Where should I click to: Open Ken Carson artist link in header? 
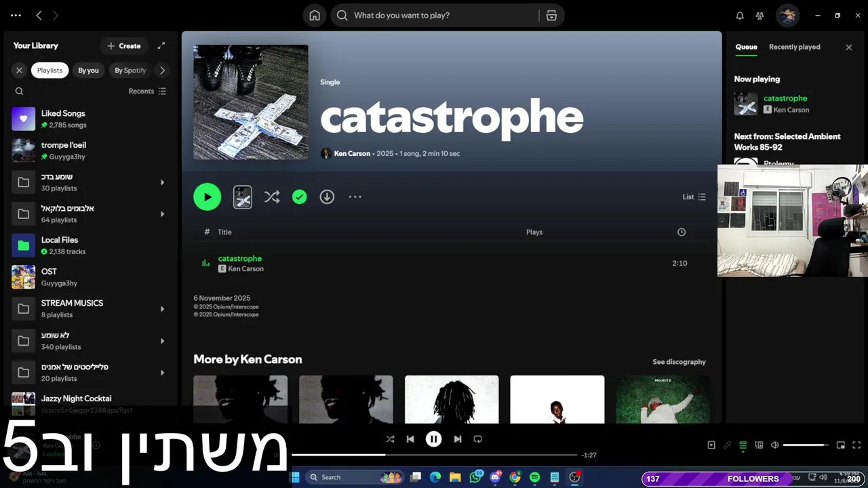(x=352, y=153)
